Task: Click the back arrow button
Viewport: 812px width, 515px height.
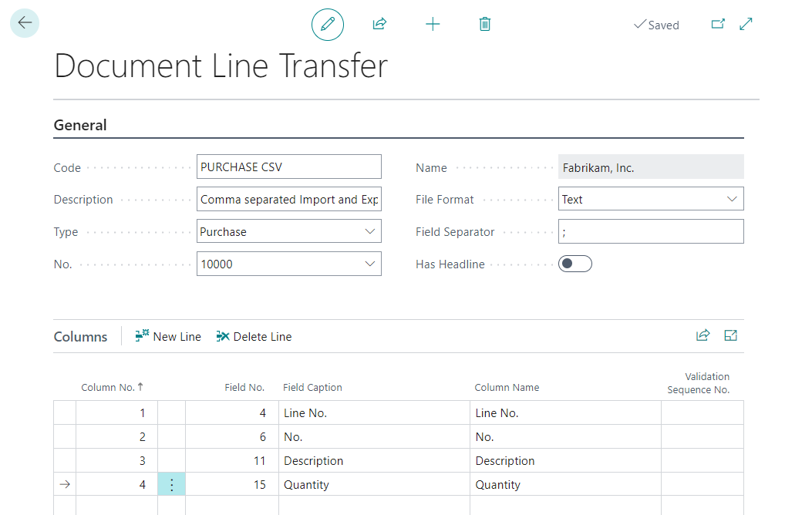Action: (25, 23)
